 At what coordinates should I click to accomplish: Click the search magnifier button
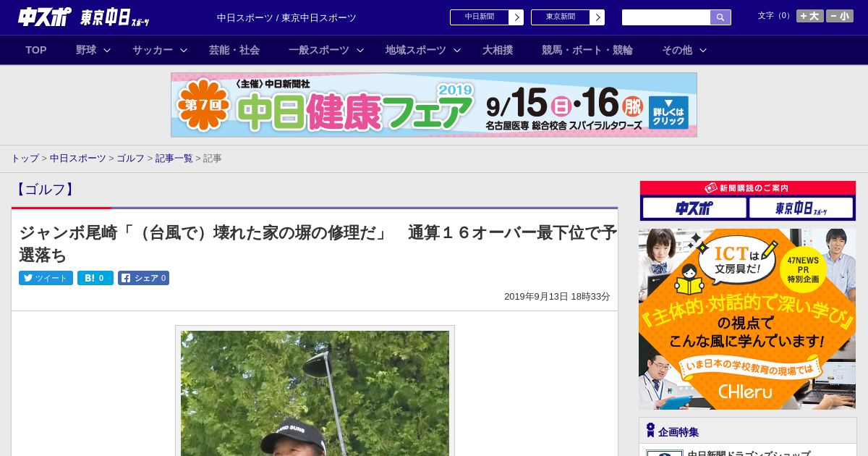tap(720, 17)
